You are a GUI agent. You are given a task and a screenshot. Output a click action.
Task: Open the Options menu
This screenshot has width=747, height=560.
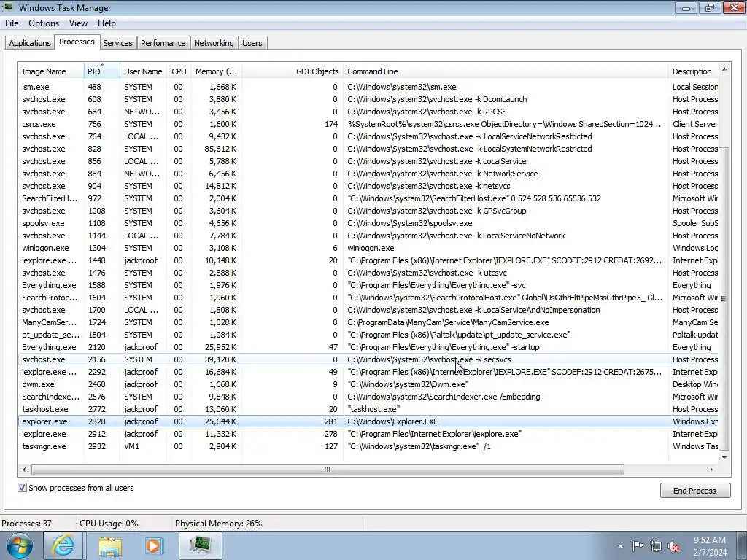pos(44,23)
